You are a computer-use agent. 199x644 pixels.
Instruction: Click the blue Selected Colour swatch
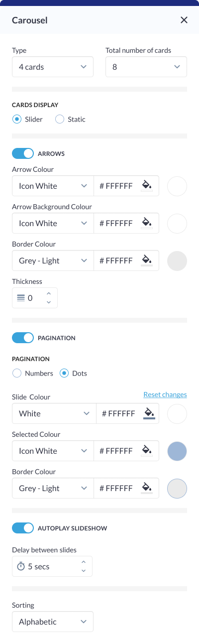[x=178, y=451]
